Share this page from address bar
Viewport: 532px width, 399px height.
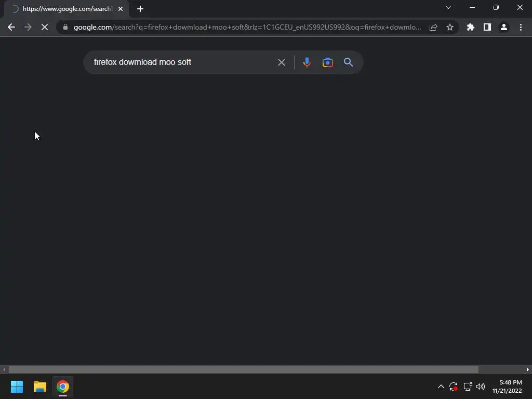pyautogui.click(x=433, y=27)
